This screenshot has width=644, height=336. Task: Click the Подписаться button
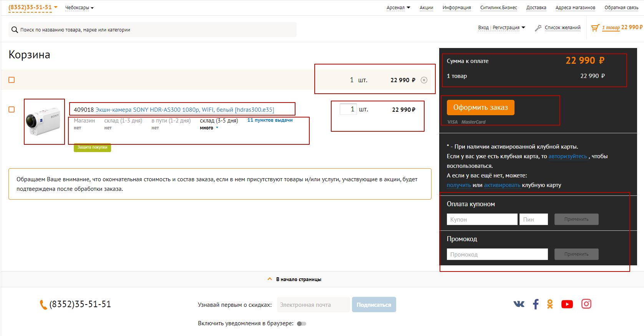(374, 305)
